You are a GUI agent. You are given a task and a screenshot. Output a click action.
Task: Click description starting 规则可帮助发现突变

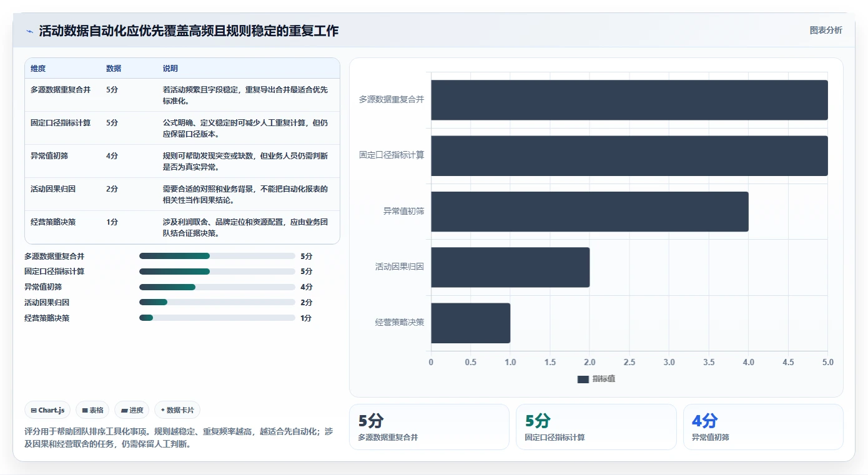pos(245,161)
